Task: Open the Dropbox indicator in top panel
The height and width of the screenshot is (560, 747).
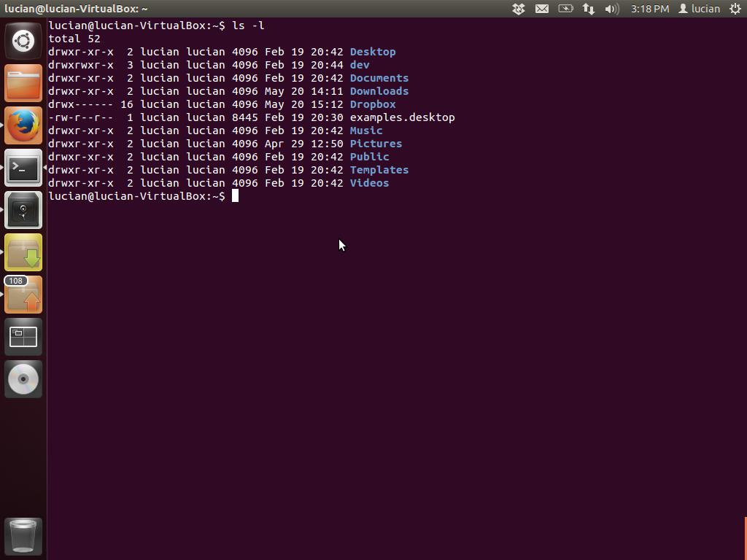Action: 519,9
